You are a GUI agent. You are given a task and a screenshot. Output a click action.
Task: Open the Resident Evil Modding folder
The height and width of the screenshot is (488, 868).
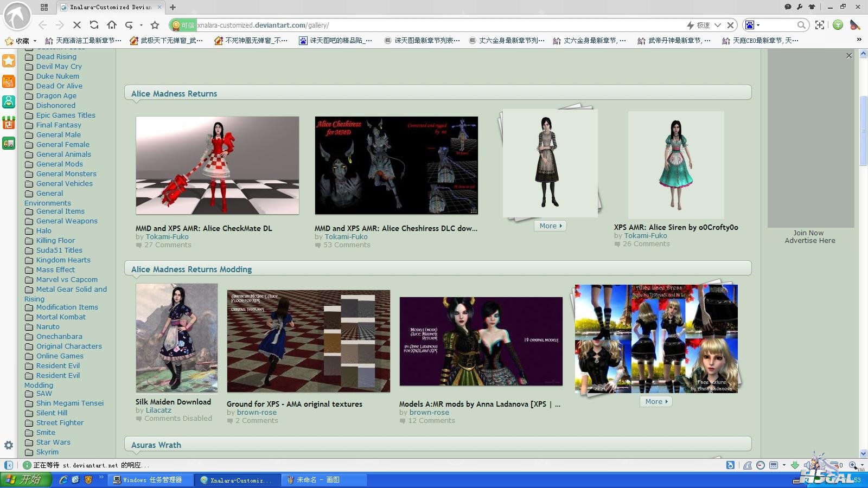[x=52, y=380]
